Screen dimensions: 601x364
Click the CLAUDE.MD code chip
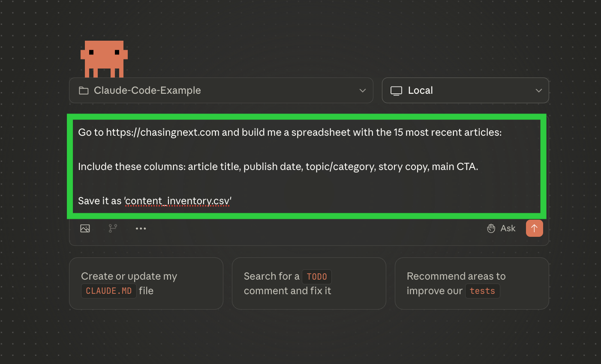pyautogui.click(x=108, y=291)
